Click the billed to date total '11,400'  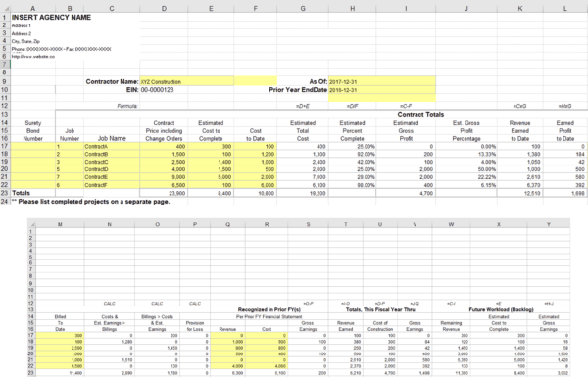(x=60, y=373)
